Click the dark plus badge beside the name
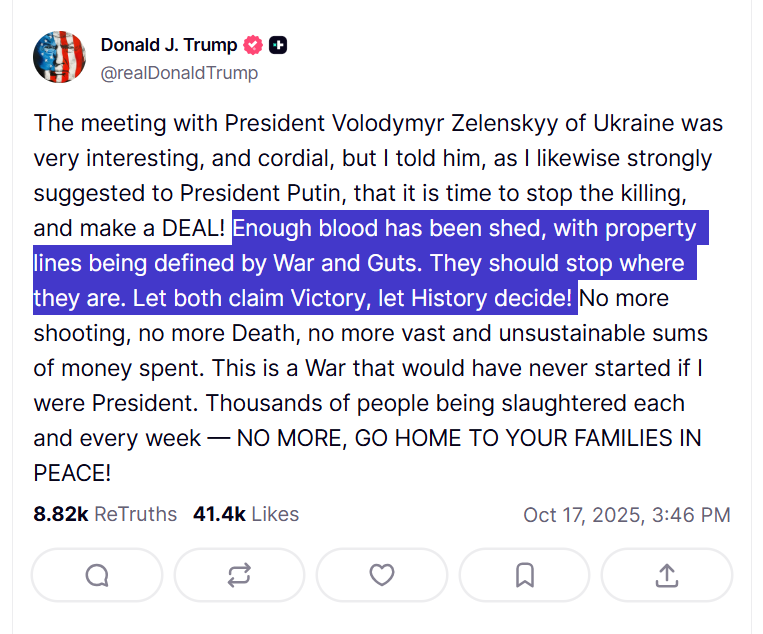This screenshot has height=634, width=763. point(279,45)
